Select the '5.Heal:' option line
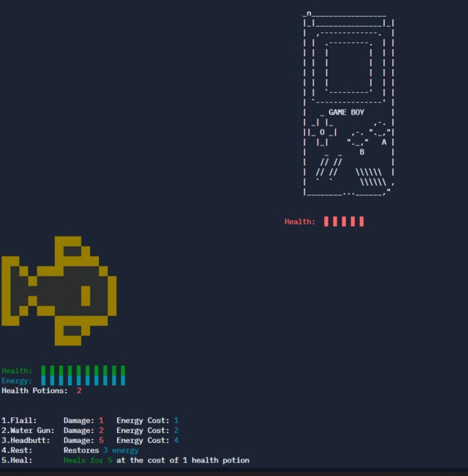The height and width of the screenshot is (476, 468). pos(126,460)
